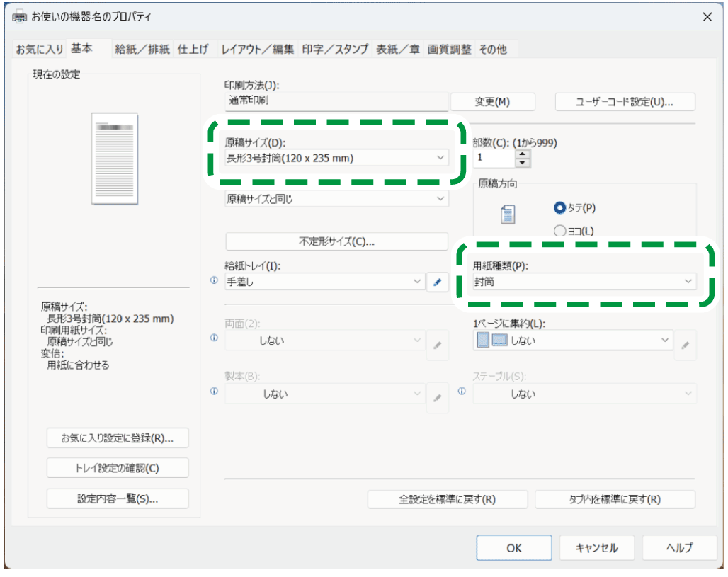728x577 pixels.
Task: Click the edit icon beside 1ページに集約
Action: [x=685, y=345]
